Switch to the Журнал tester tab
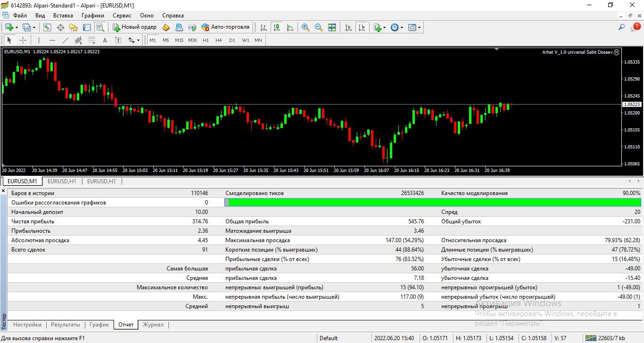 (x=153, y=325)
